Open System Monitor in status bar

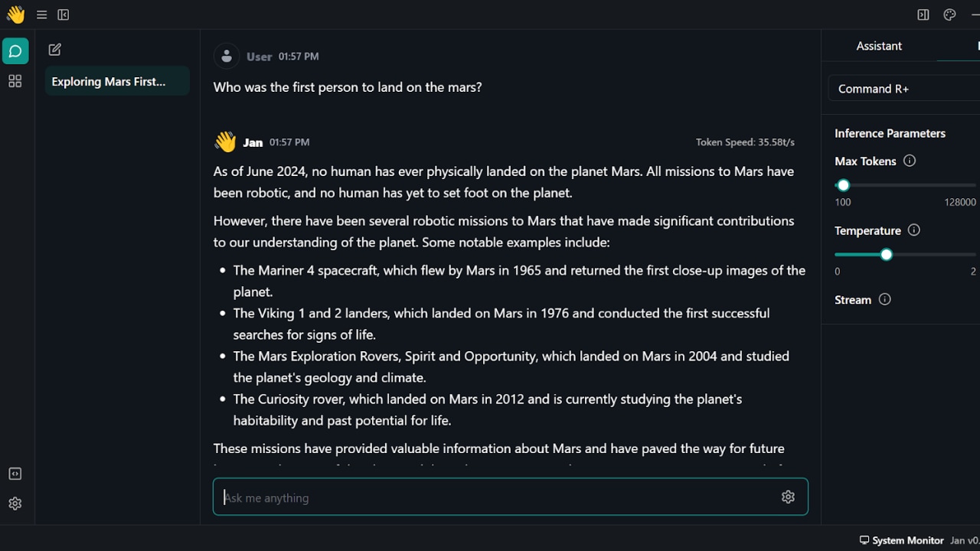click(901, 540)
